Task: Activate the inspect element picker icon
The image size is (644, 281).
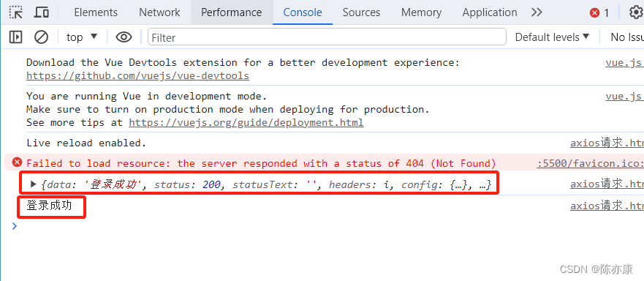Action: [x=16, y=12]
